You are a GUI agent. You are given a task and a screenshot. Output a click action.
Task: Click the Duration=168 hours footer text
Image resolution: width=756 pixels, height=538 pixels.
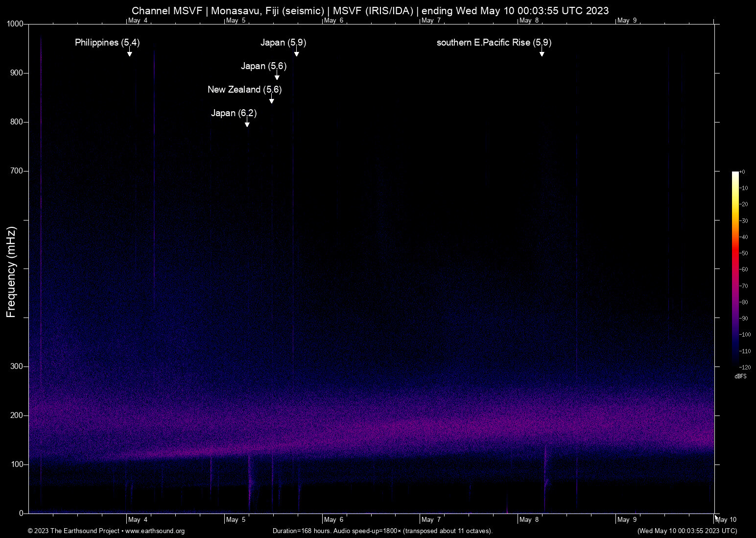click(x=382, y=531)
